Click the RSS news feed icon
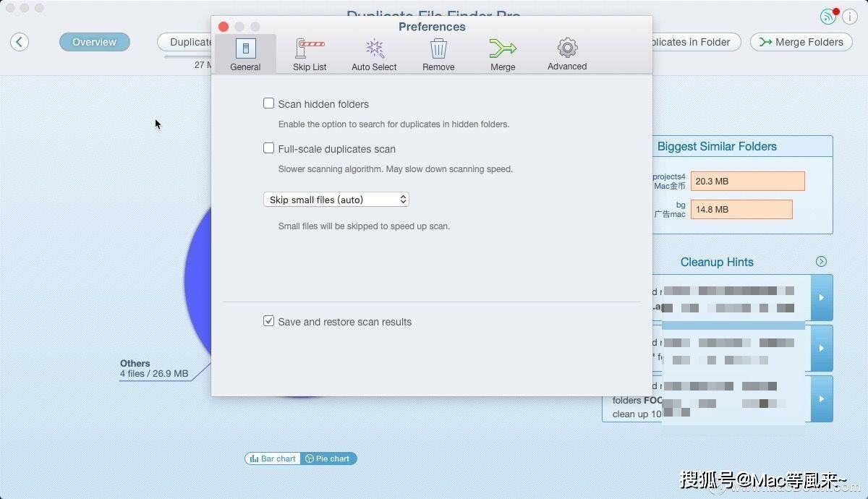Viewport: 868px width, 499px height. click(828, 17)
